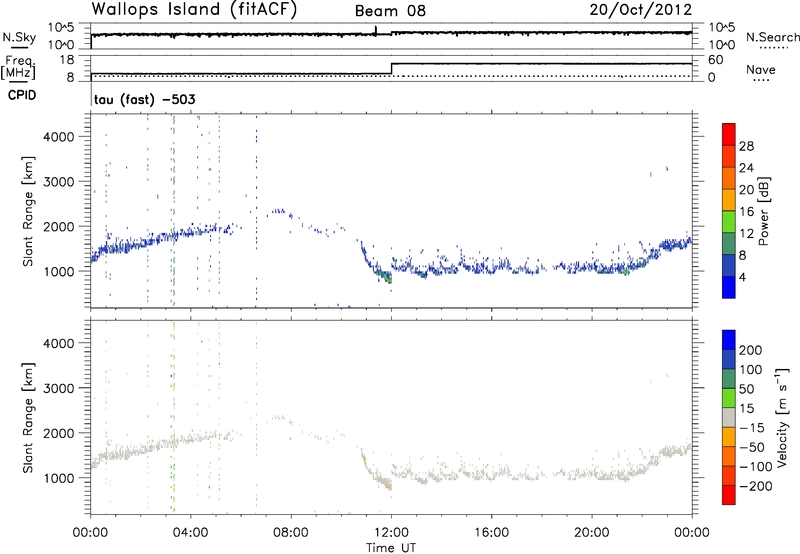800x554 pixels.
Task: Click the '1000' tick of the Velocity panel
Action: pos(58,478)
